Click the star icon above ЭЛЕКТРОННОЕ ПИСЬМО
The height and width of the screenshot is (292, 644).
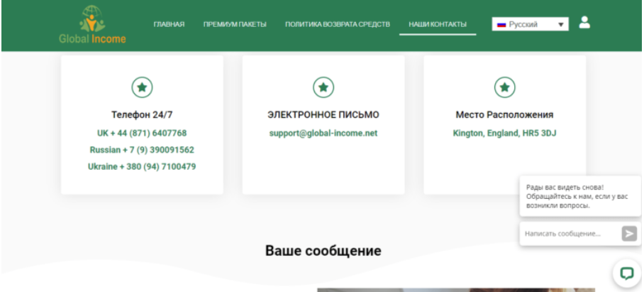pyautogui.click(x=323, y=87)
